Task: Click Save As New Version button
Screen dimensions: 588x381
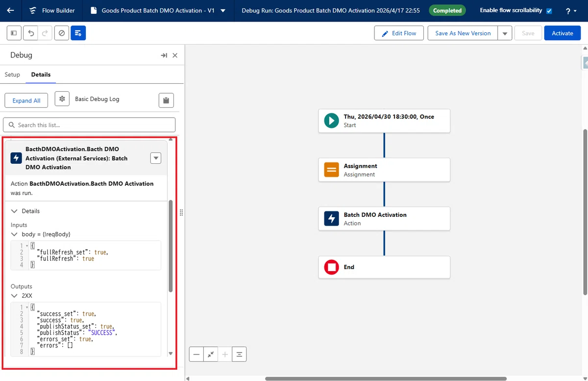Action: click(x=463, y=33)
